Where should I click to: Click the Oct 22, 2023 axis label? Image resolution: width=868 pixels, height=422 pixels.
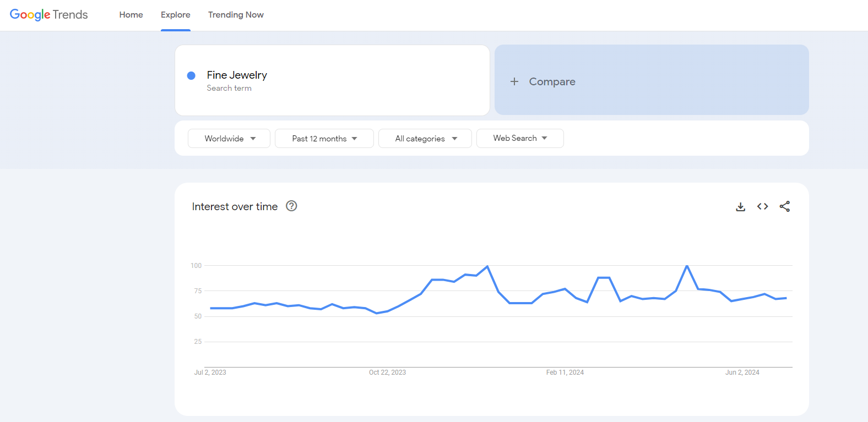click(x=387, y=372)
